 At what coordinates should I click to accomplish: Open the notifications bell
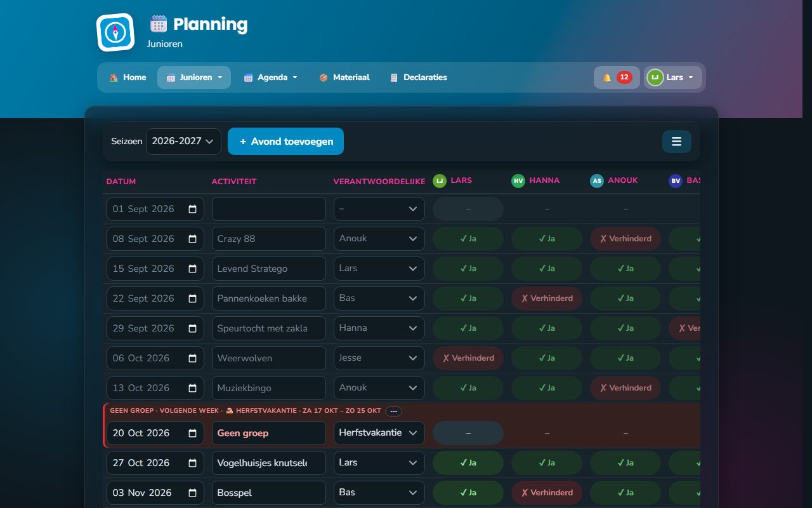pos(617,77)
